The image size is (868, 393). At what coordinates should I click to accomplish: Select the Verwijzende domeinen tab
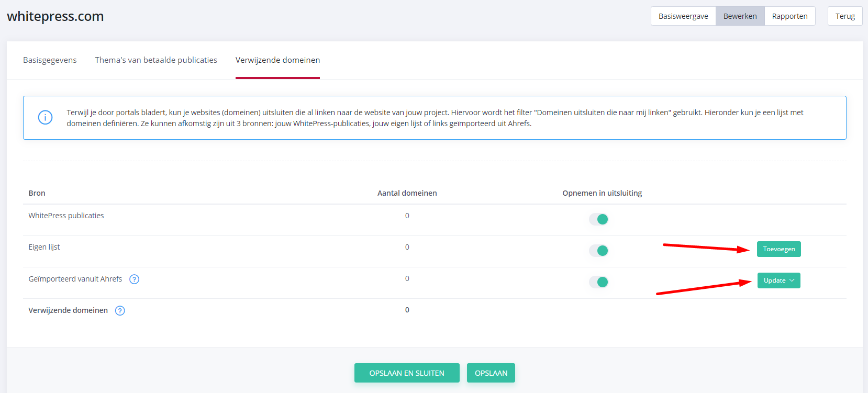pos(277,60)
